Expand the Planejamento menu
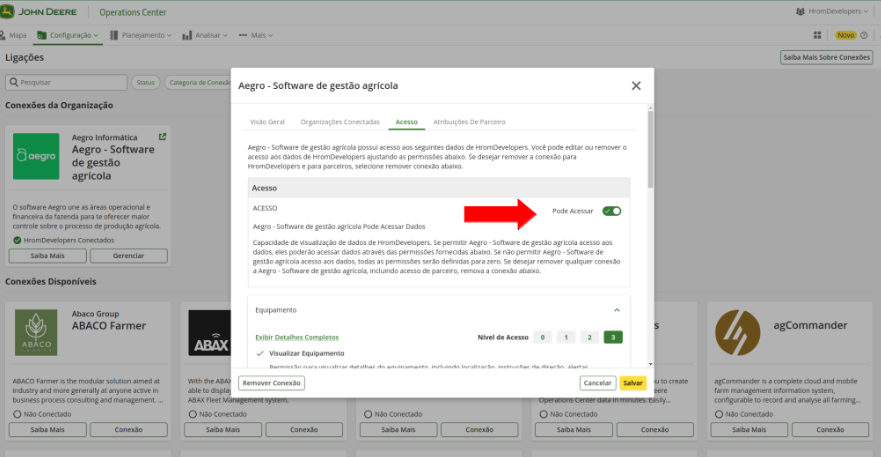Viewport: 881px width, 457px height. click(x=140, y=35)
